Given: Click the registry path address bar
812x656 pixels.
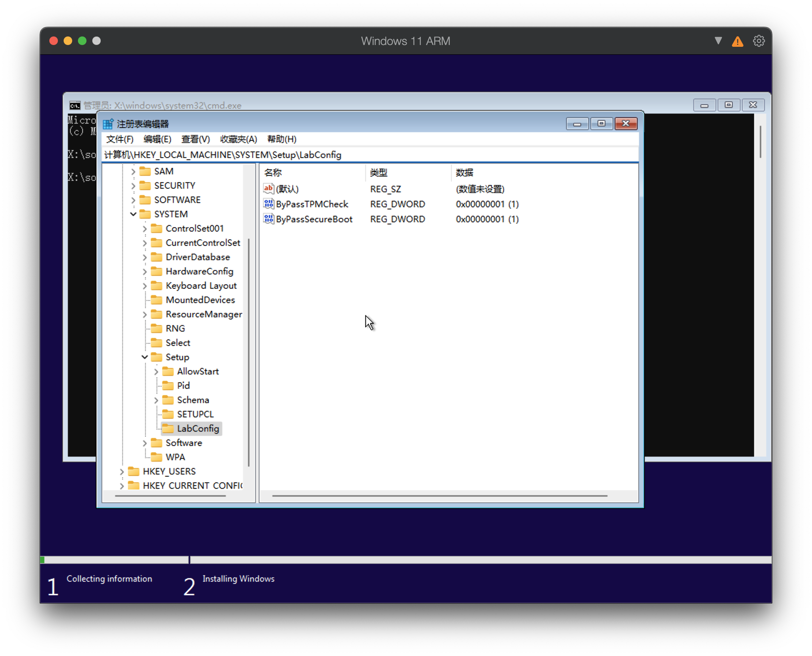Looking at the screenshot, I should [x=371, y=155].
